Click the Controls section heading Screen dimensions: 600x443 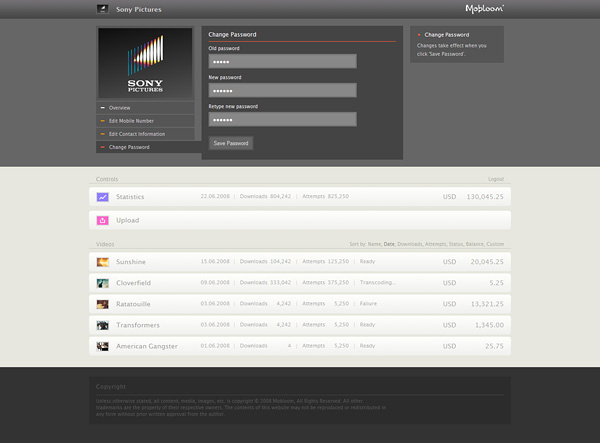click(107, 179)
